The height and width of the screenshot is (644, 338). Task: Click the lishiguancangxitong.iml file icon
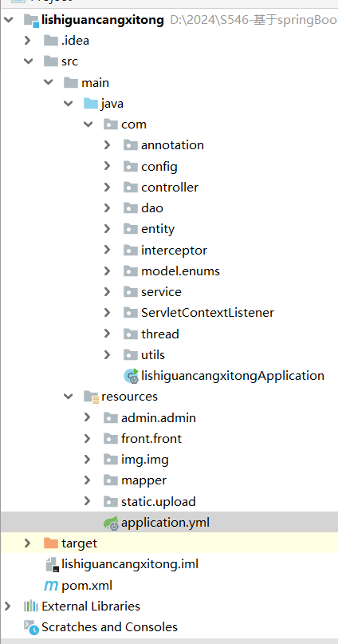tap(51, 564)
